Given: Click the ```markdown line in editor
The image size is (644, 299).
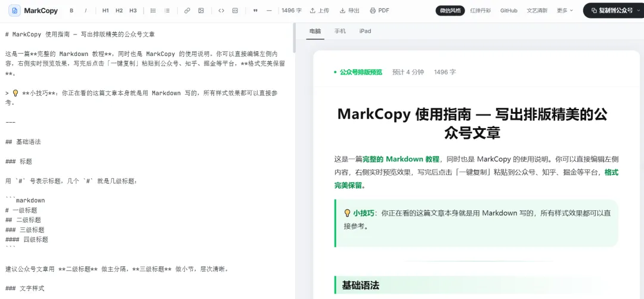Looking at the screenshot, I should click(x=25, y=201).
